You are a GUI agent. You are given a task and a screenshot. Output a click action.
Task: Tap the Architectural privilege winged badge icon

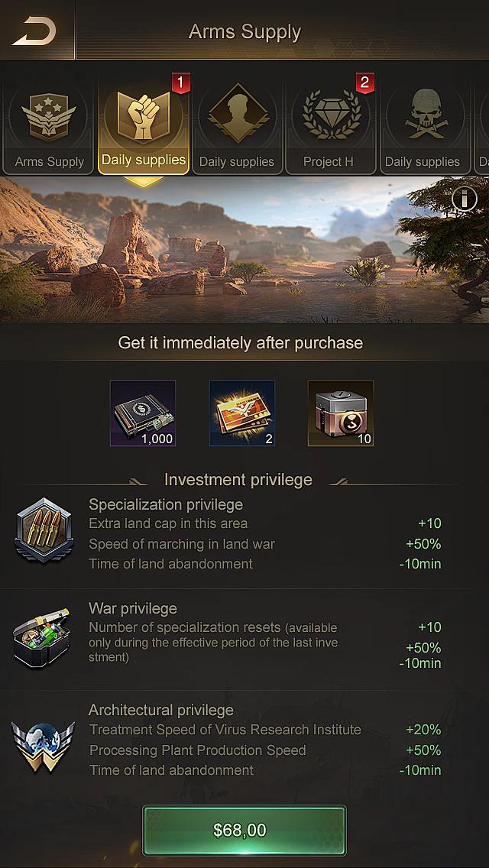coord(44,743)
